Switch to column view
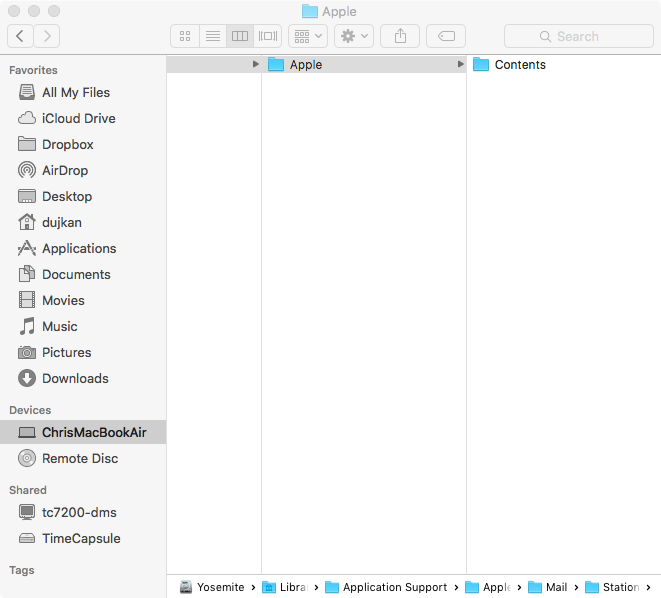 (240, 36)
